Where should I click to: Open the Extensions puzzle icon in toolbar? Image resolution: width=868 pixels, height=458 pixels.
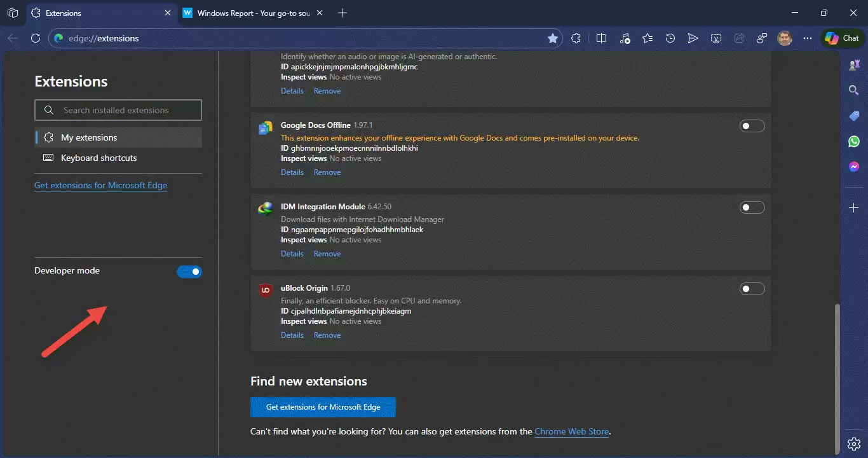(x=576, y=38)
